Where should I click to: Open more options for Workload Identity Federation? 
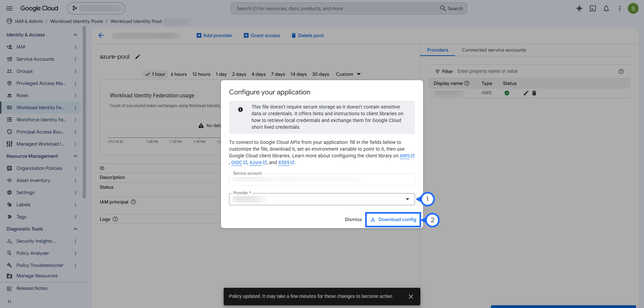[x=75, y=108]
